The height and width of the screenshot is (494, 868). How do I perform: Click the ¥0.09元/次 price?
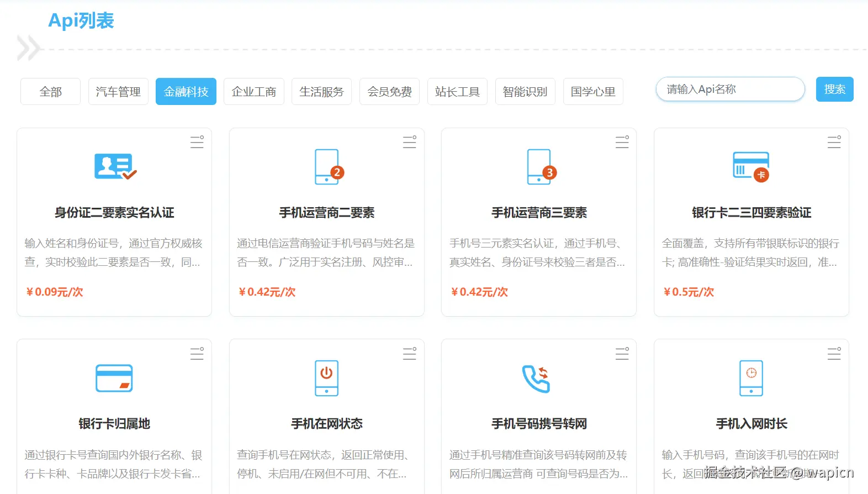pos(55,292)
